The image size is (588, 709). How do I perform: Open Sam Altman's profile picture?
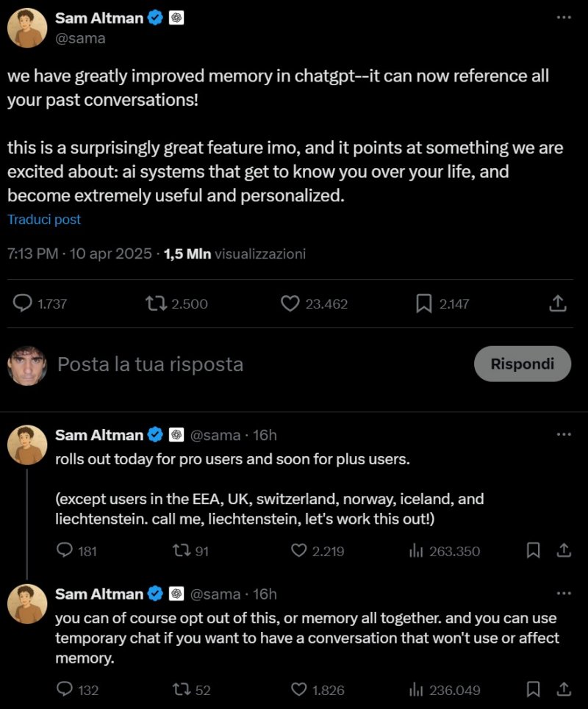pyautogui.click(x=26, y=27)
